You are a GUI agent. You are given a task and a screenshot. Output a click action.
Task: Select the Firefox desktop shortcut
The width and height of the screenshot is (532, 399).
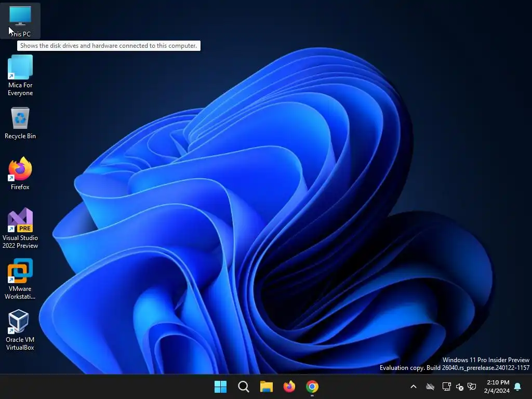(20, 174)
